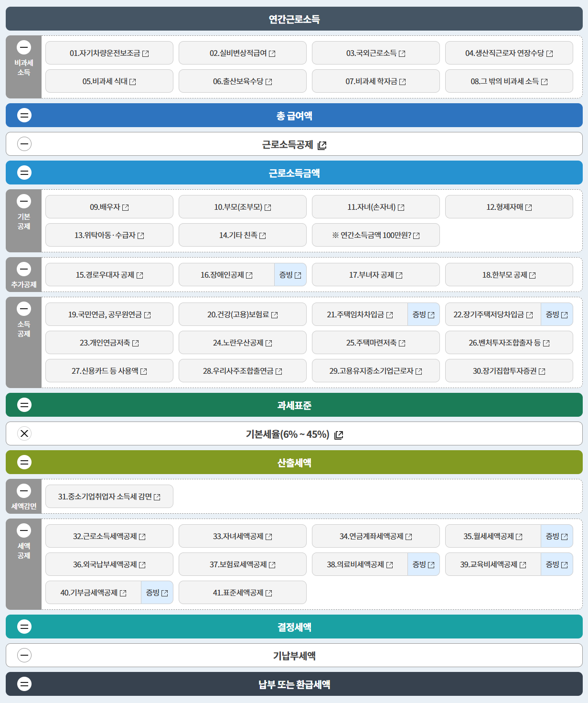Open 30.장기집합투자증권 item
This screenshot has width=588, height=703.
pos(509,371)
